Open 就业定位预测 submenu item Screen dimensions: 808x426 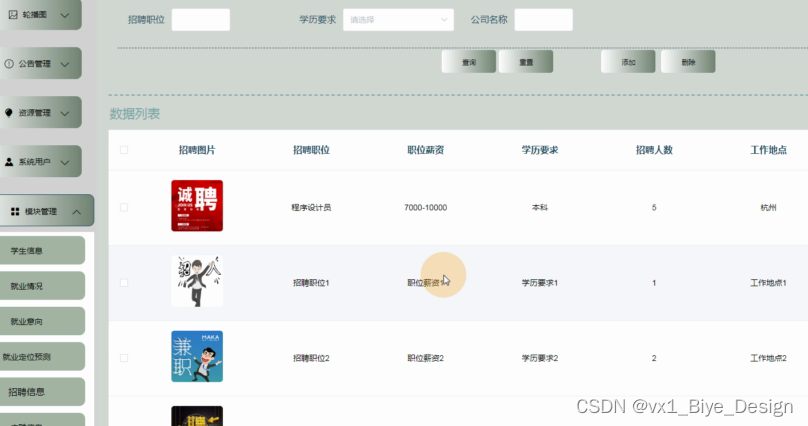point(42,356)
